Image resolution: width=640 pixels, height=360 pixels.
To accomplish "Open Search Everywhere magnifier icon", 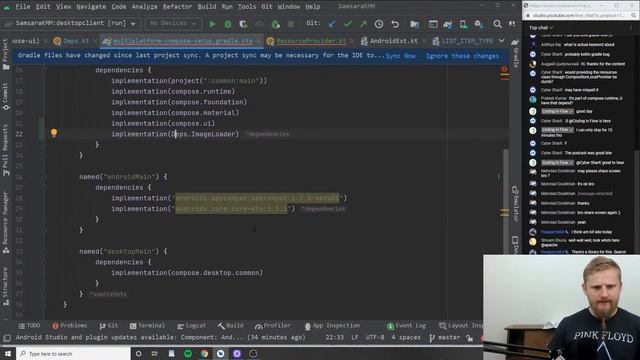I will click(497, 24).
